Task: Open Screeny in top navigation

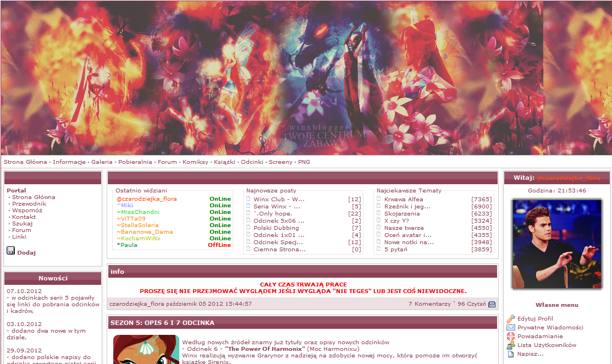Action: pyautogui.click(x=280, y=162)
